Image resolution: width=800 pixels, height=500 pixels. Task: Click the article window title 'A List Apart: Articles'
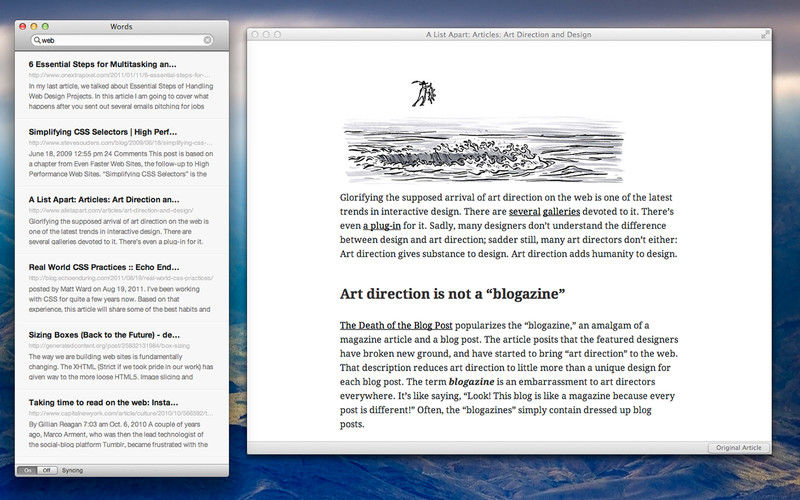(x=509, y=35)
